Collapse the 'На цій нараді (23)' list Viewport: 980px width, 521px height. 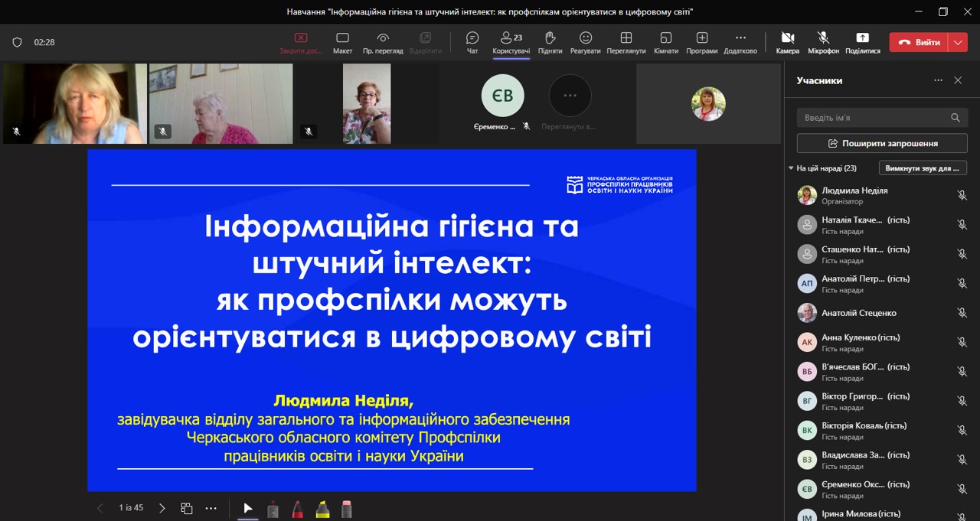[791, 168]
